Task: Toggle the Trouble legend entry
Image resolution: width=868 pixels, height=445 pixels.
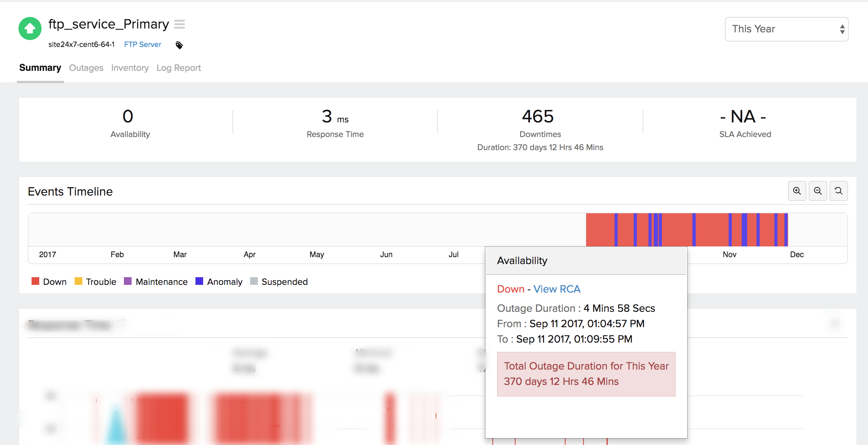Action: point(95,281)
